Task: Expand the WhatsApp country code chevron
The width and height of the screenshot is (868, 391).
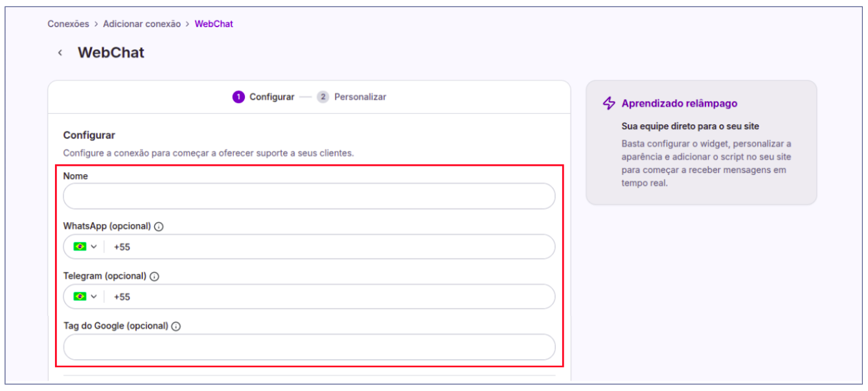Action: (94, 247)
